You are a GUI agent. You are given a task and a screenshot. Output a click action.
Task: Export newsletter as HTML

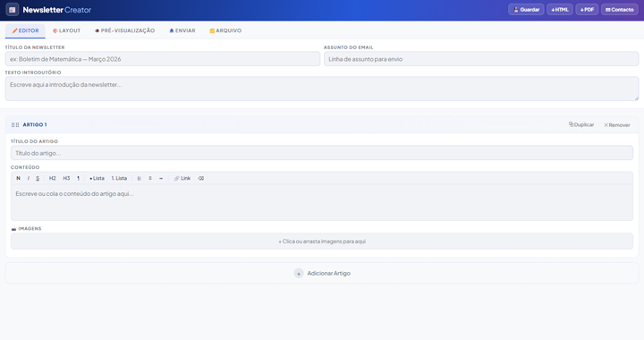(560, 10)
